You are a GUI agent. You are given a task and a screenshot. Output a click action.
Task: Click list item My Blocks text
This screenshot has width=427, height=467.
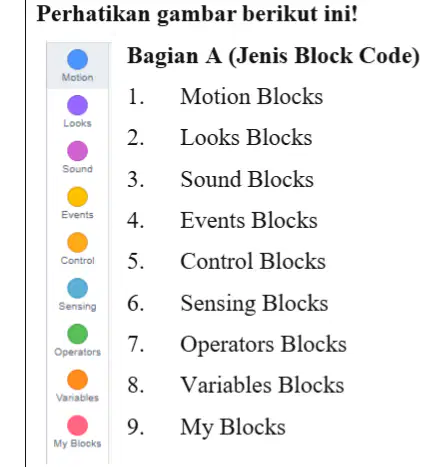coord(233,427)
